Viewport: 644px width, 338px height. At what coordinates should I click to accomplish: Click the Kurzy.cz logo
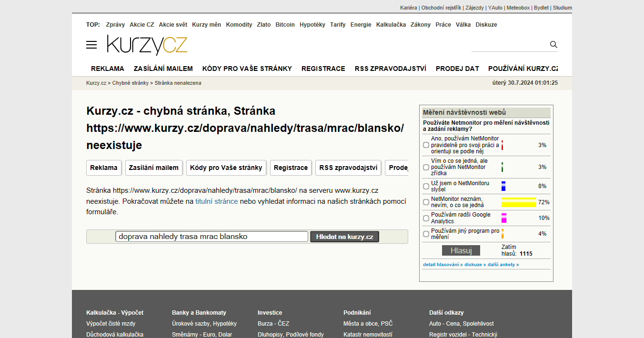(x=147, y=45)
